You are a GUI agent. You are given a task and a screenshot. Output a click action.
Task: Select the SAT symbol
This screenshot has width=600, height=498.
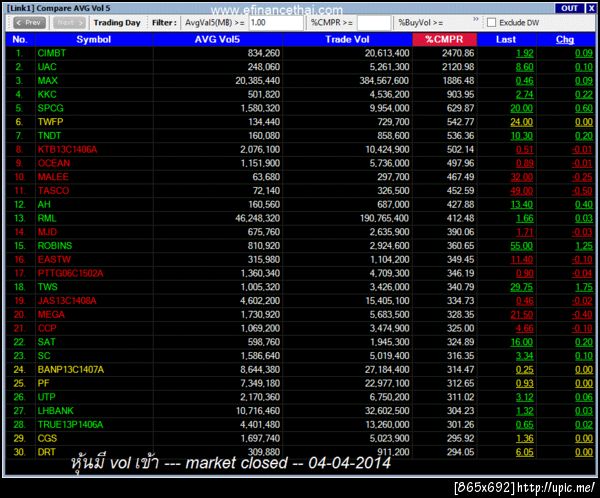pyautogui.click(x=47, y=343)
